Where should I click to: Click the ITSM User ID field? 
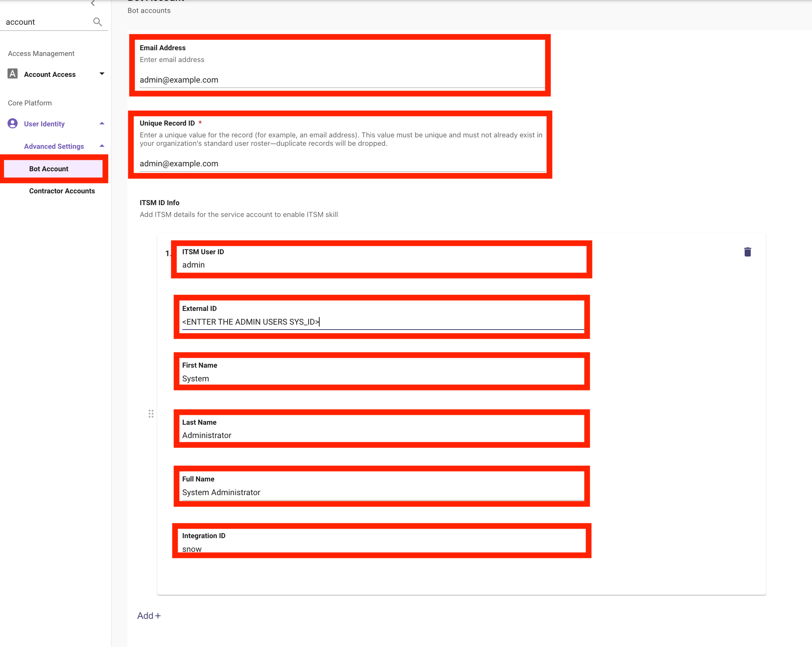click(382, 265)
